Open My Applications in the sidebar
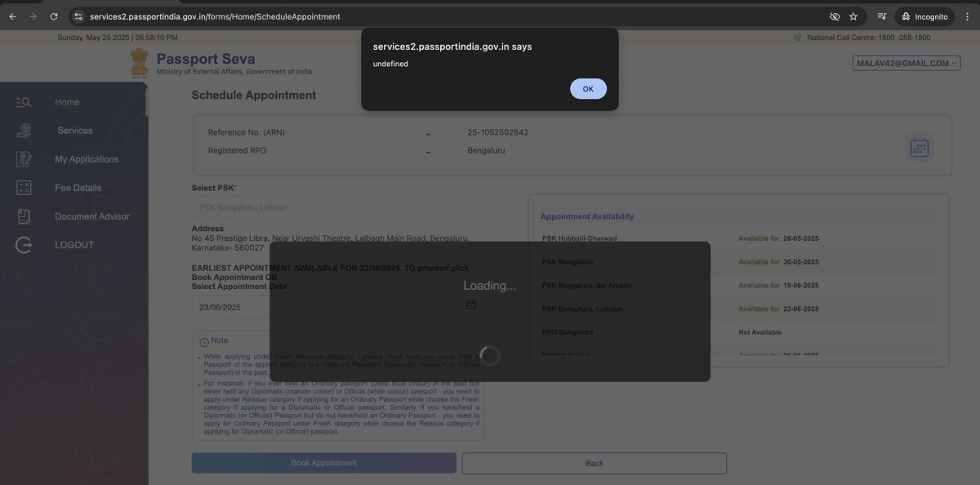The width and height of the screenshot is (980, 485). [x=87, y=159]
